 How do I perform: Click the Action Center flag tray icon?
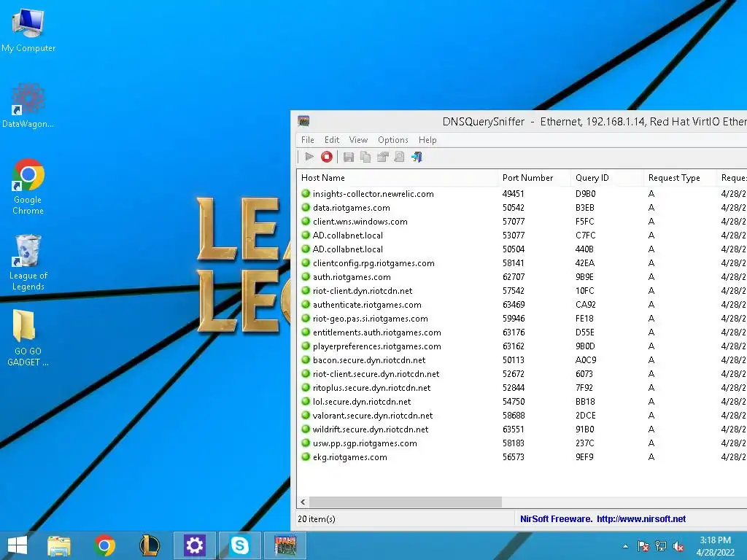coord(643,546)
